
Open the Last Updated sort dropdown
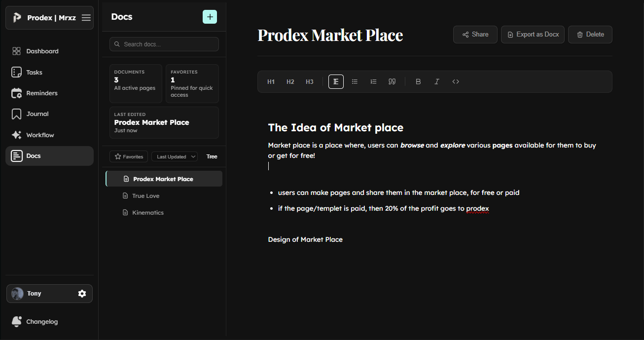174,156
